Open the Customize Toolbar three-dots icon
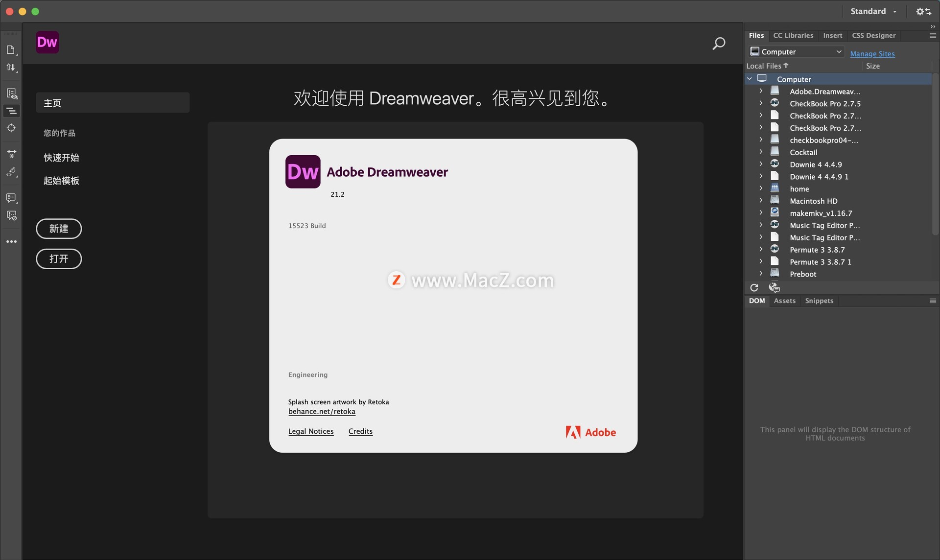Viewport: 940px width, 560px height. [11, 242]
